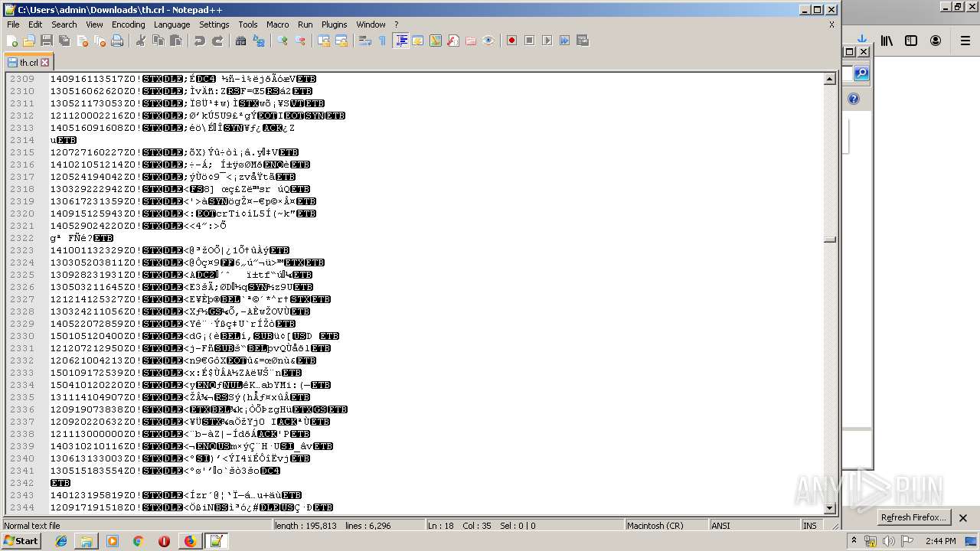The height and width of the screenshot is (551, 980).
Task: Toggle synchronized vertical scrolling
Action: coord(324,41)
